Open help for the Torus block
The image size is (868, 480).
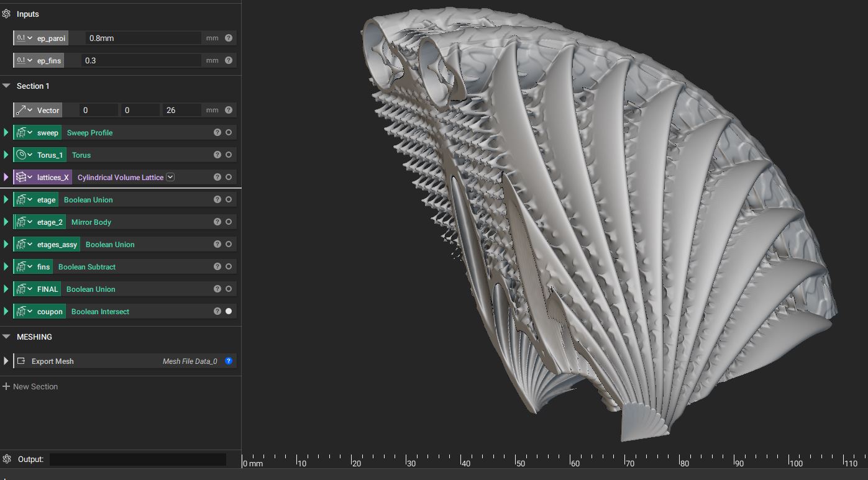[217, 155]
